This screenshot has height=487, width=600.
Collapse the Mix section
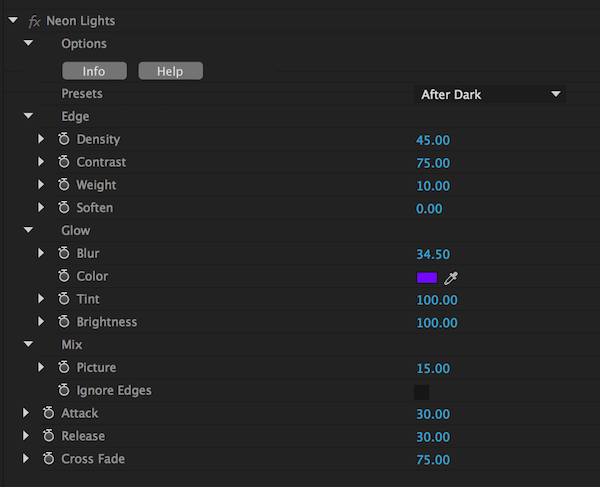pyautogui.click(x=28, y=345)
